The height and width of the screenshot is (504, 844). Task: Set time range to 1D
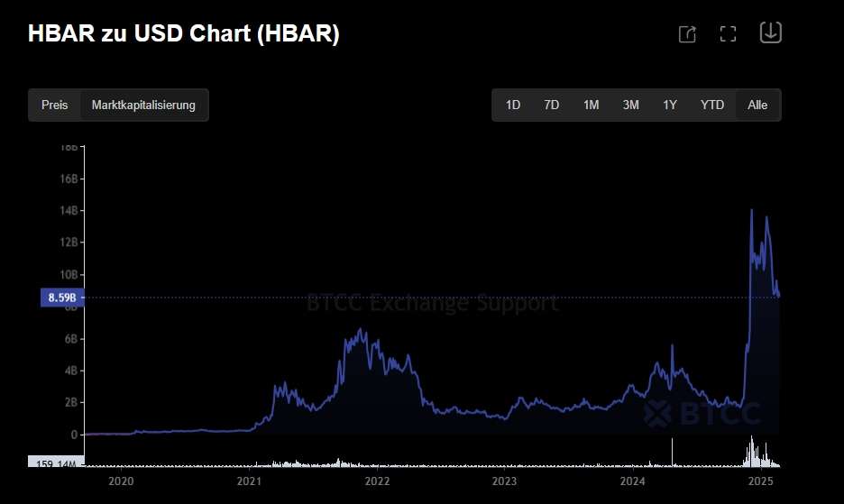point(512,105)
